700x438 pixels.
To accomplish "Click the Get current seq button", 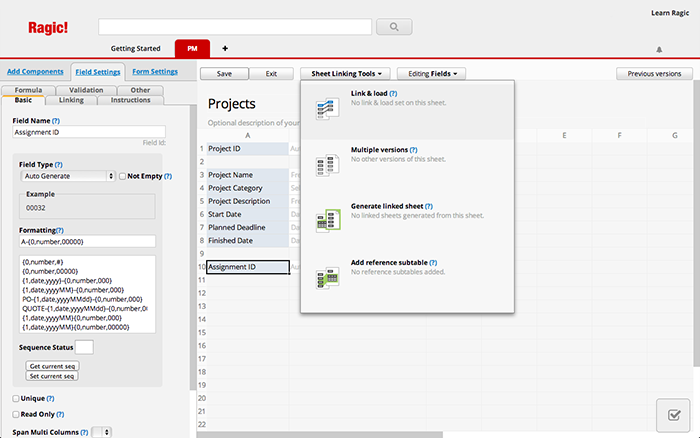I will point(52,366).
